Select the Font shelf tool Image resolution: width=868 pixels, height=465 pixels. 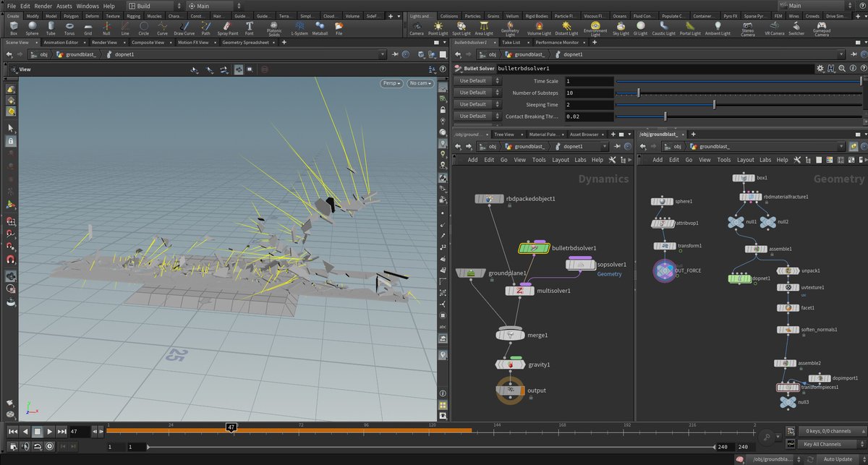tap(250, 27)
